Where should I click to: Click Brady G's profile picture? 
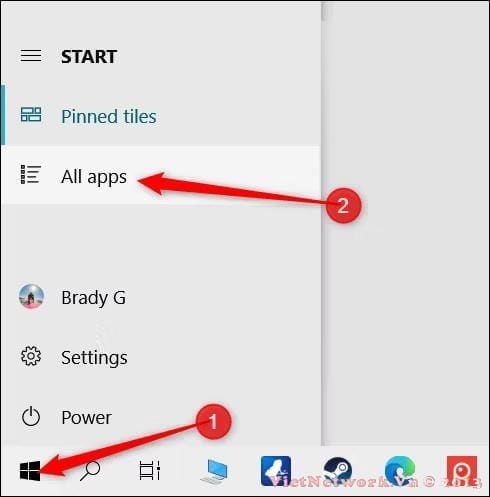[x=31, y=296]
